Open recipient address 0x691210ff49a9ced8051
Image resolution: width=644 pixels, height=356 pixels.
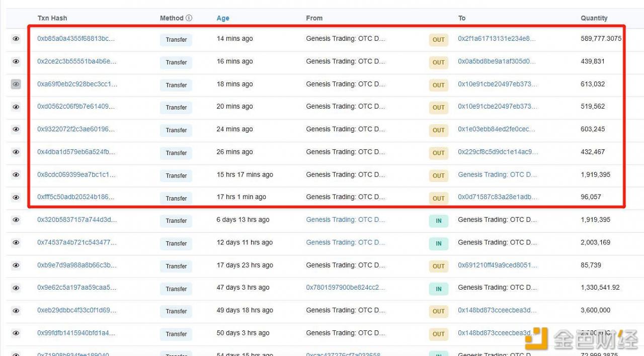click(497, 265)
